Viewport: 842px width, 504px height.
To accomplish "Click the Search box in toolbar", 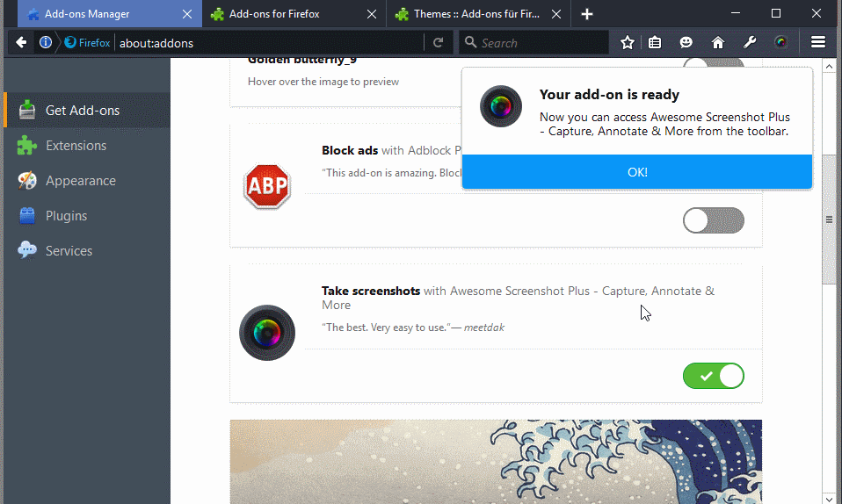I will pyautogui.click(x=534, y=42).
